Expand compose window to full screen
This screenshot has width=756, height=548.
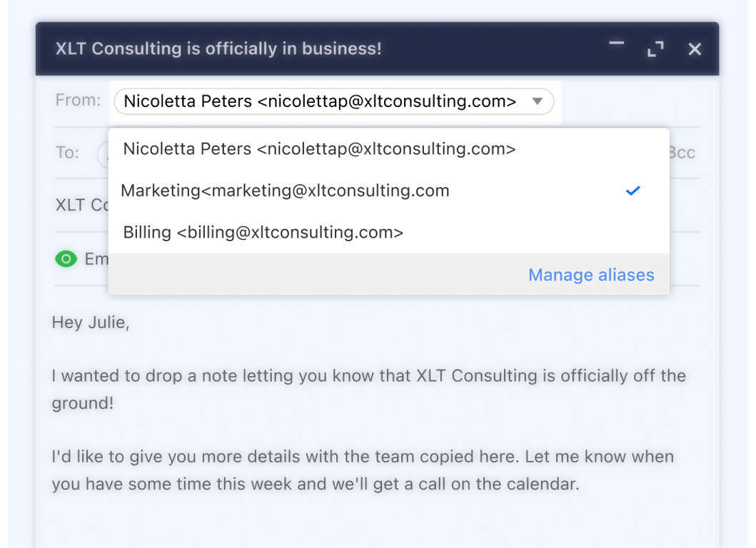pyautogui.click(x=655, y=49)
